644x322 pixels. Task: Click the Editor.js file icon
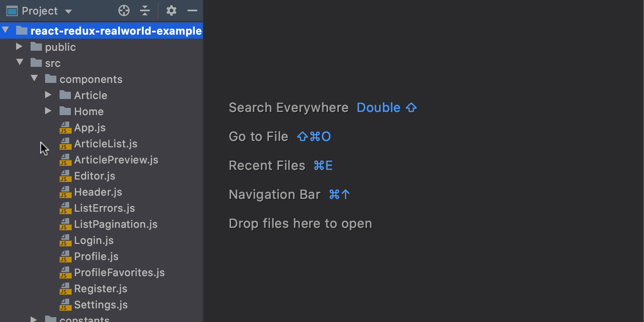tap(65, 176)
